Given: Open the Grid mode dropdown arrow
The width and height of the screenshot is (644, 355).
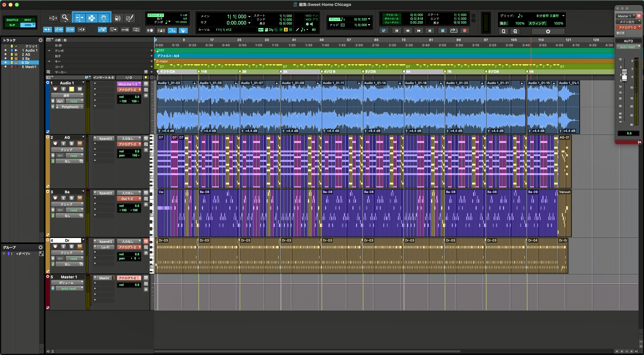Looking at the screenshot, I should coord(34,25).
